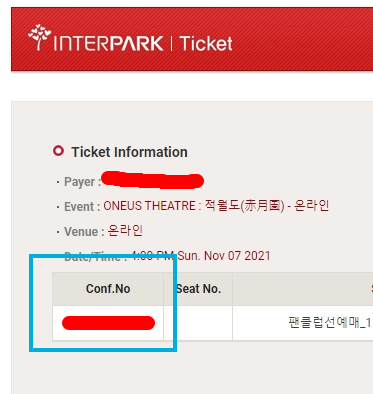Image resolution: width=373 pixels, height=394 pixels.
Task: Click the empty seat number cell
Action: [x=198, y=323]
